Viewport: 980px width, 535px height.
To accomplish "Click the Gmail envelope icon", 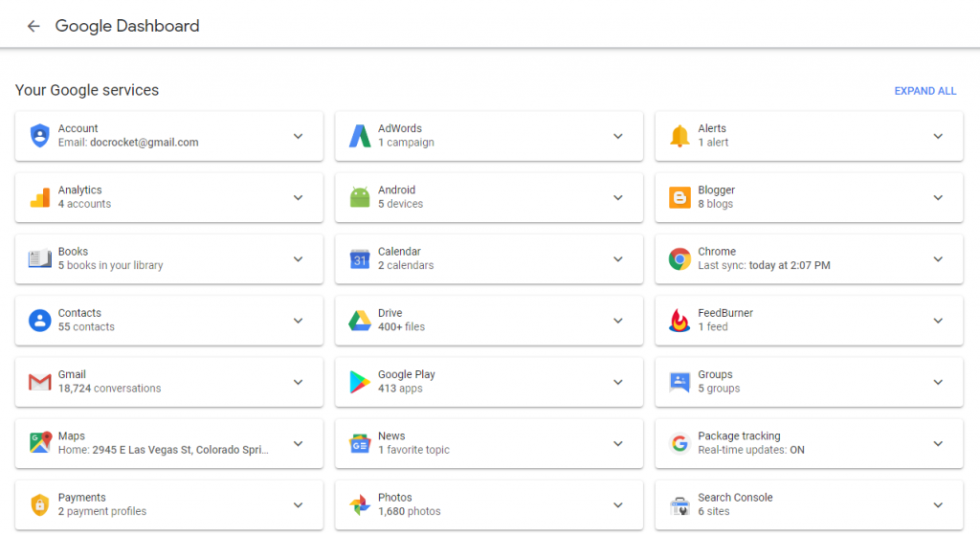I will [x=40, y=382].
